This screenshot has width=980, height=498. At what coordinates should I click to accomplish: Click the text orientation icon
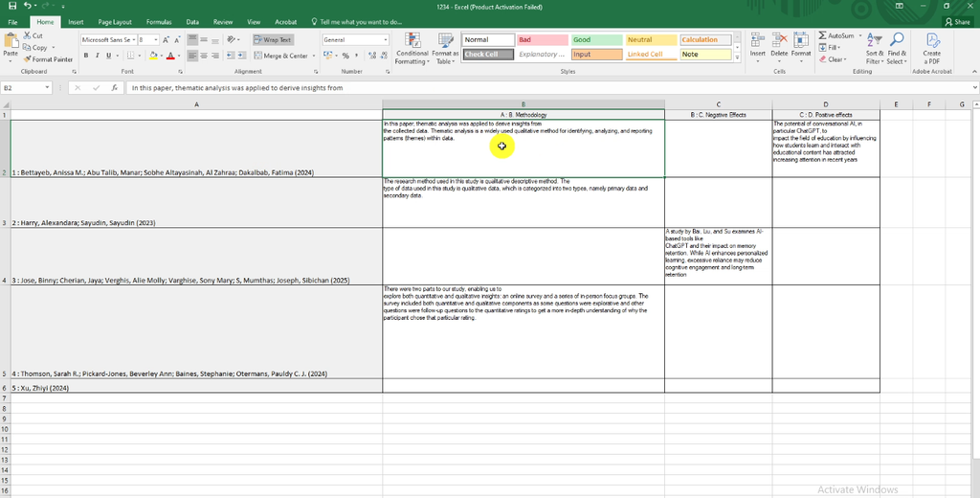(232, 40)
